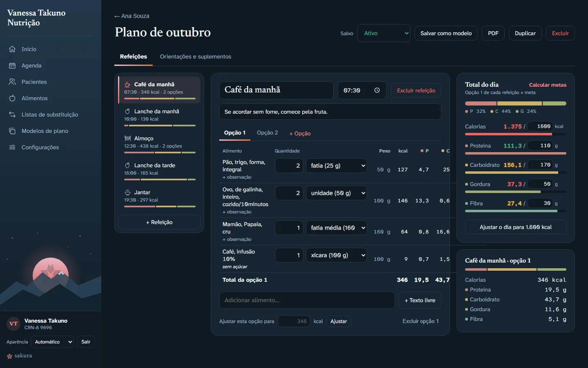Go back to Ana Souza
Viewport: 588px width, 368px height.
click(x=132, y=16)
